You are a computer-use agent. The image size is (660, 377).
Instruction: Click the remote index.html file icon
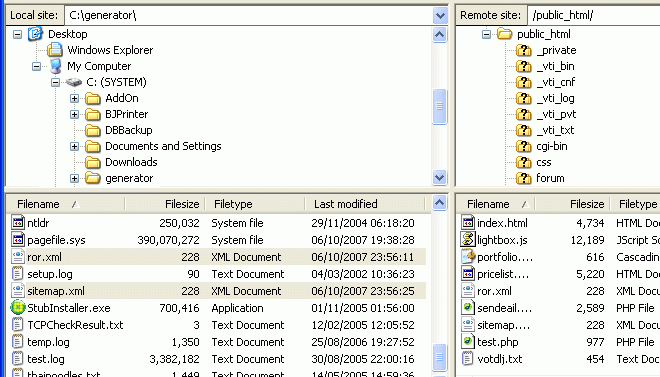point(468,223)
